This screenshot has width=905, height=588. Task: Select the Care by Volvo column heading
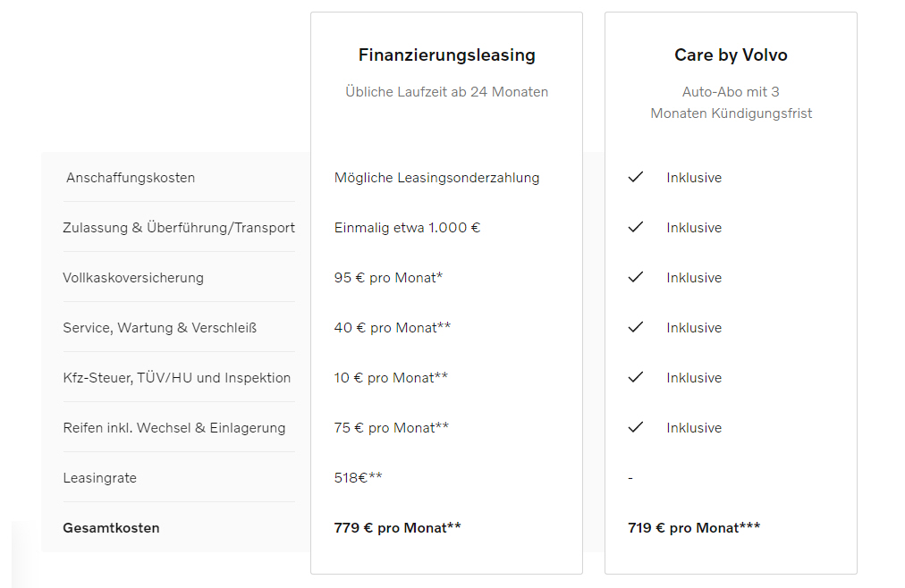coord(731,55)
